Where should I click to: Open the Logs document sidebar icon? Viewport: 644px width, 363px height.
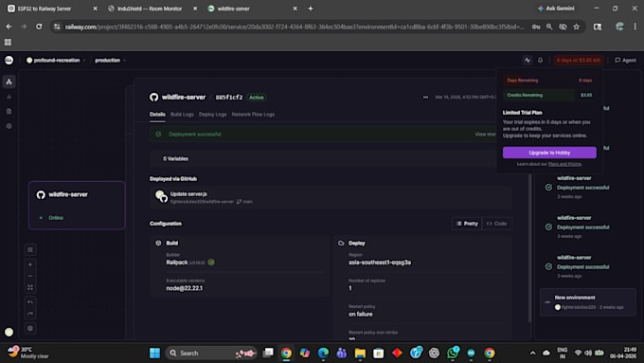click(x=9, y=112)
